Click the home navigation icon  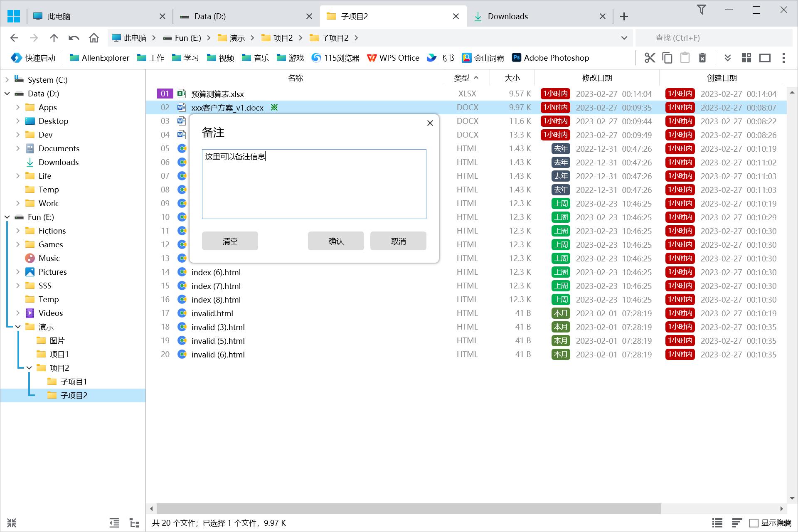tap(94, 38)
